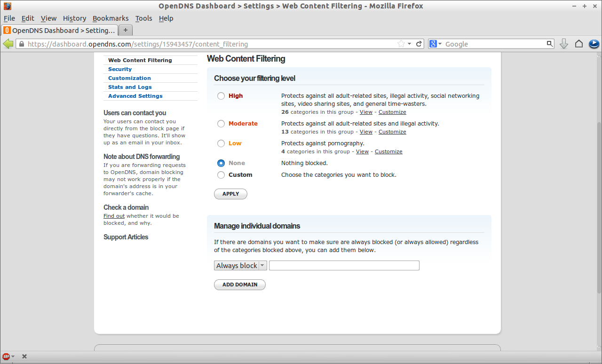Click the ADD DOMAIN button
Viewport: 602px width, 364px height.
(240, 285)
